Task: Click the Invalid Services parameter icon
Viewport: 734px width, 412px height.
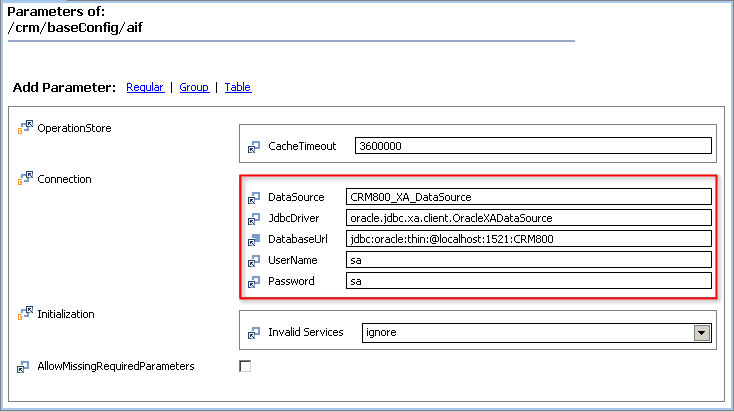Action: tap(254, 333)
